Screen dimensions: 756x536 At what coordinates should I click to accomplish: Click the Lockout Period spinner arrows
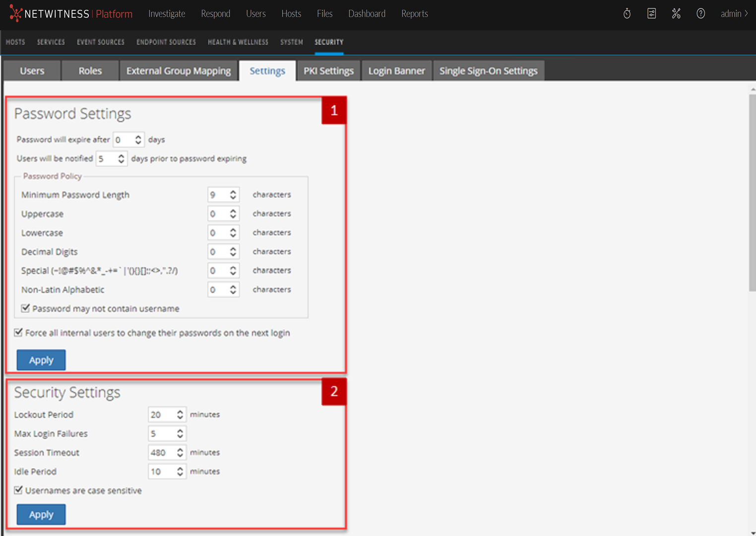pos(180,414)
